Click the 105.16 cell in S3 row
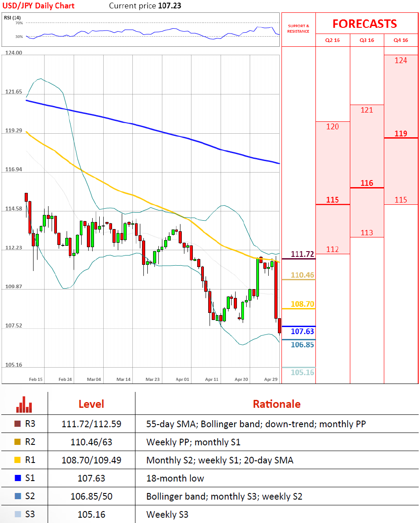The width and height of the screenshot is (420, 523). pyautogui.click(x=91, y=514)
